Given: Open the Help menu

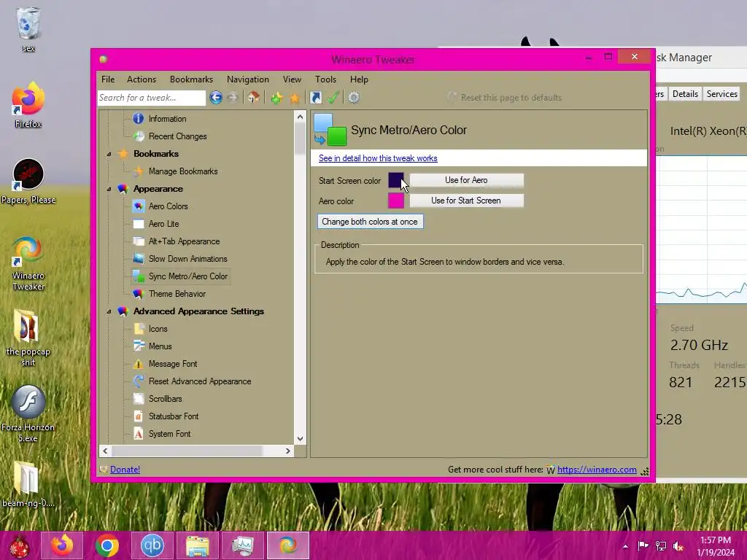Looking at the screenshot, I should click(359, 79).
